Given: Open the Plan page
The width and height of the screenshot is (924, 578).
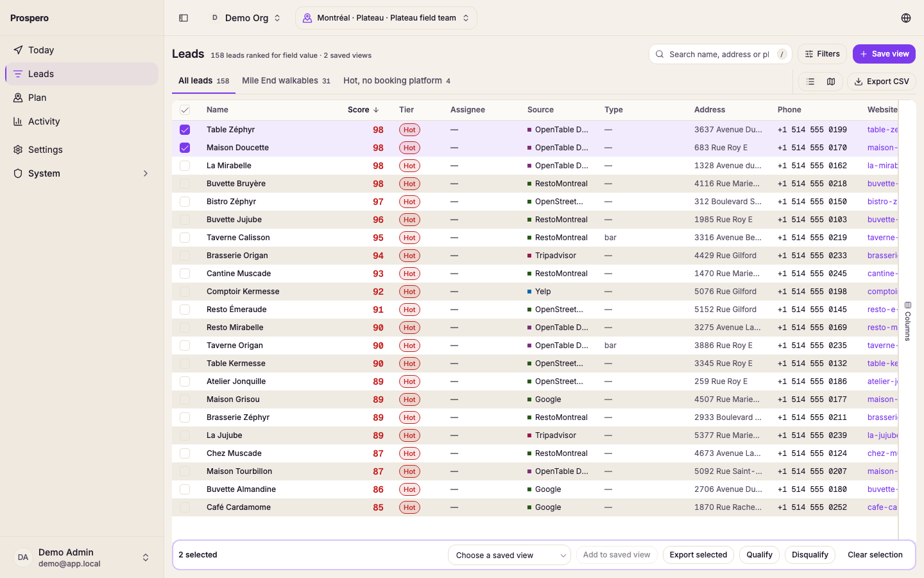Looking at the screenshot, I should tap(81, 98).
